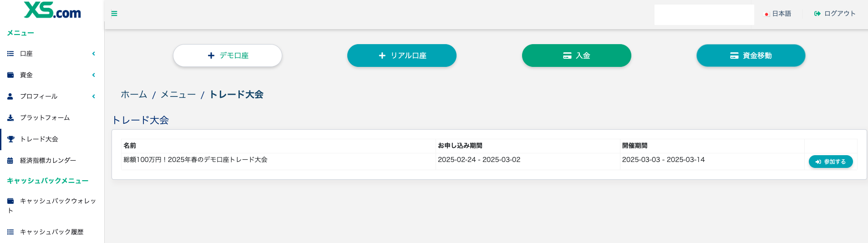The width and height of the screenshot is (868, 243).
Task: Click the trophy icon for トレード大会
Action: coord(10,139)
